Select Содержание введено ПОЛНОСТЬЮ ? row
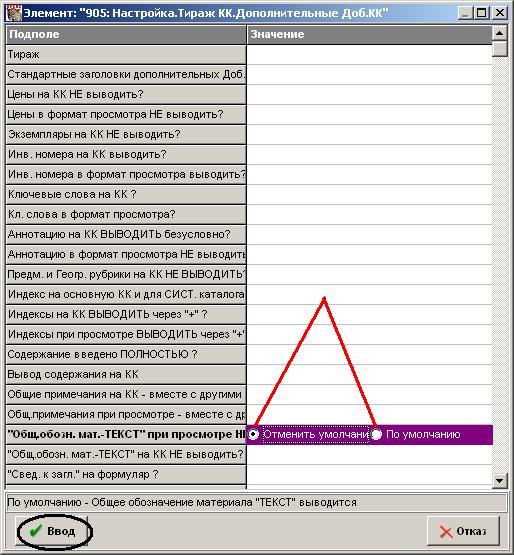514x555 pixels. 126,354
